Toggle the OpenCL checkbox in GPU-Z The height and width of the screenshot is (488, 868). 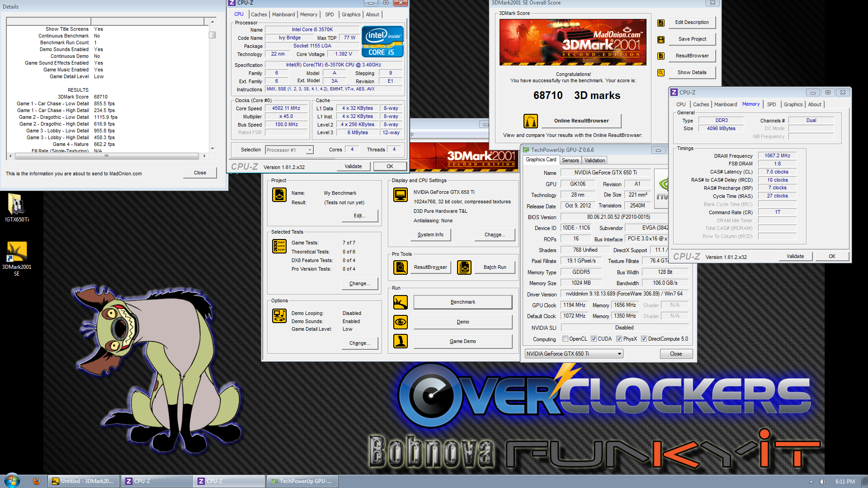point(565,339)
